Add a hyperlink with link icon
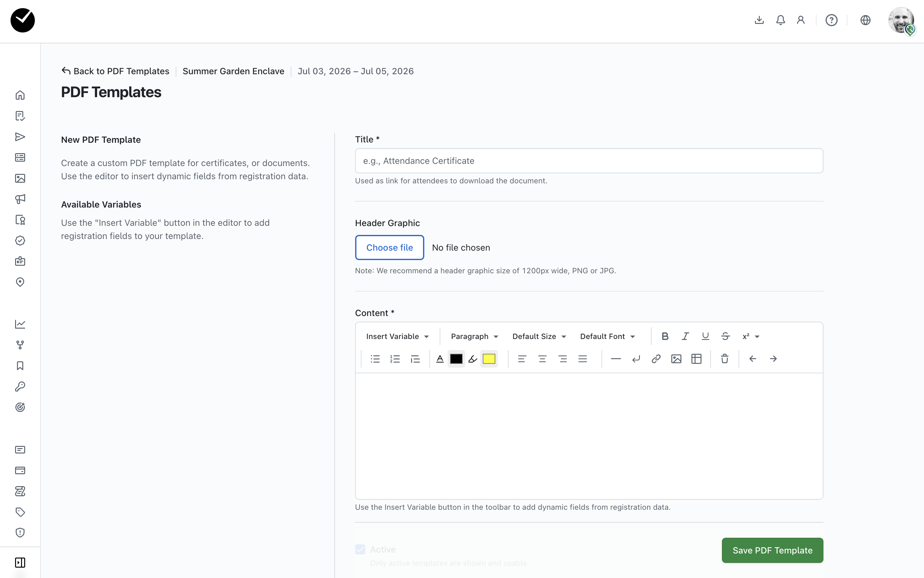Screen dimensions: 924x578 tap(656, 358)
